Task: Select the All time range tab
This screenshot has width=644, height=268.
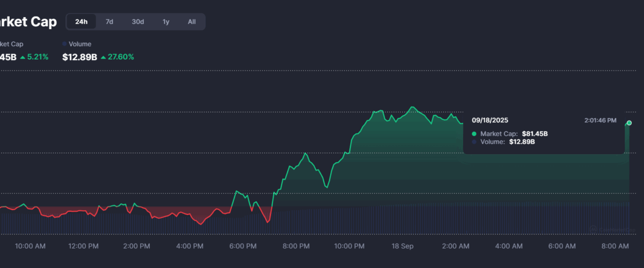Action: 192,22
